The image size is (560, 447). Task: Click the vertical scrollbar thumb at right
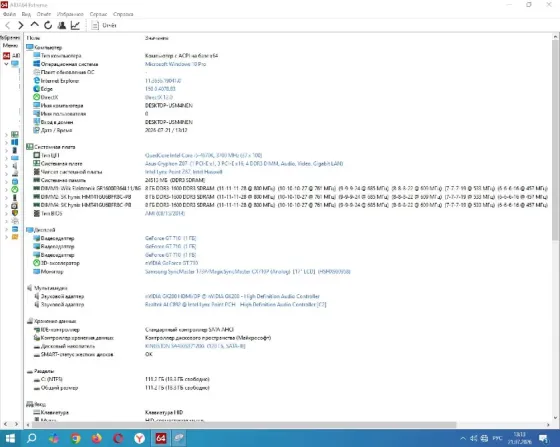(555, 140)
